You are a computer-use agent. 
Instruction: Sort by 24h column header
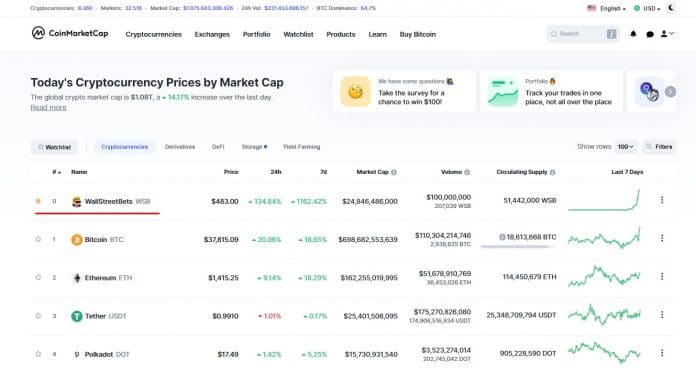276,172
